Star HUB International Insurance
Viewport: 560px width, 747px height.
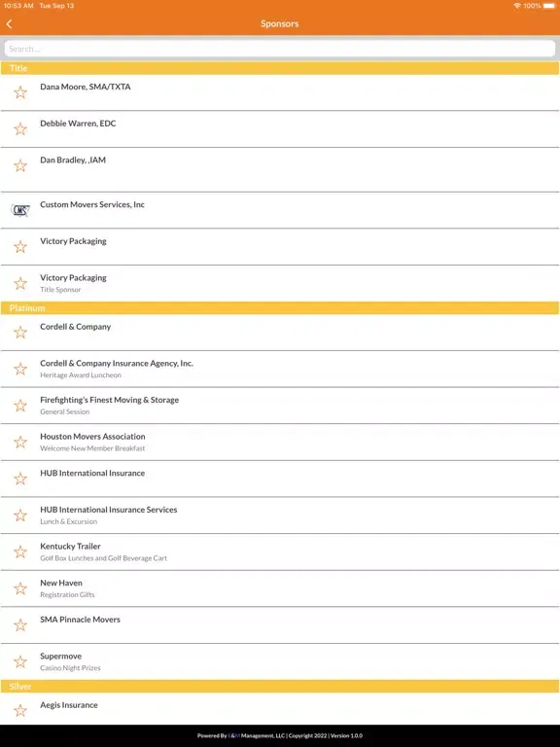pyautogui.click(x=20, y=479)
